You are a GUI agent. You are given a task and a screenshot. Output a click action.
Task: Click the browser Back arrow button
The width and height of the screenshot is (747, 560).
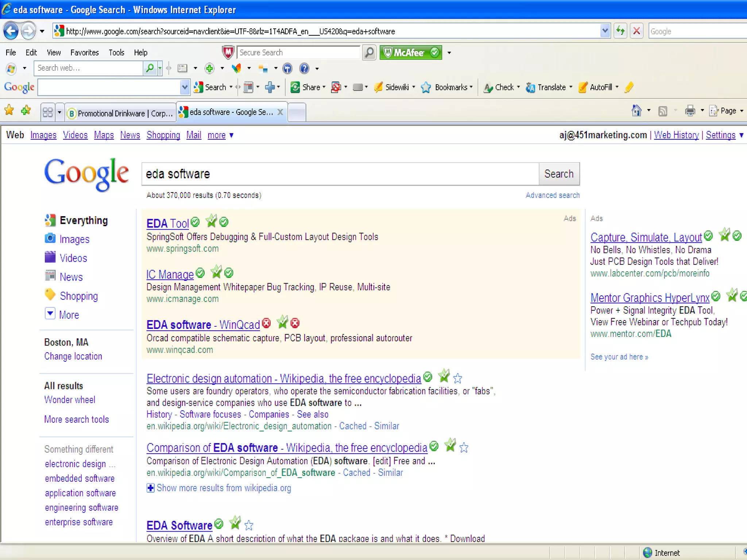click(11, 31)
